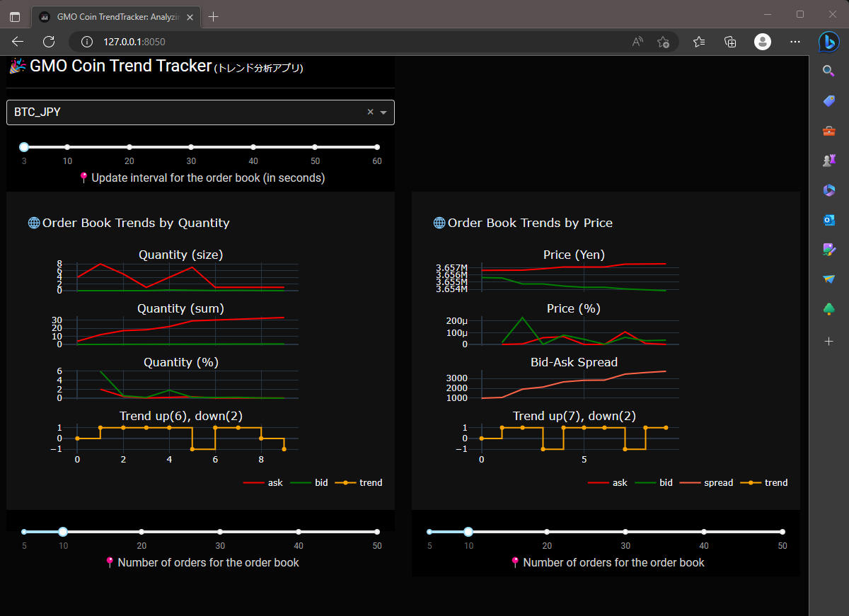Click the BTC_JPY dropdown field
The width and height of the screenshot is (849, 616).
click(200, 112)
